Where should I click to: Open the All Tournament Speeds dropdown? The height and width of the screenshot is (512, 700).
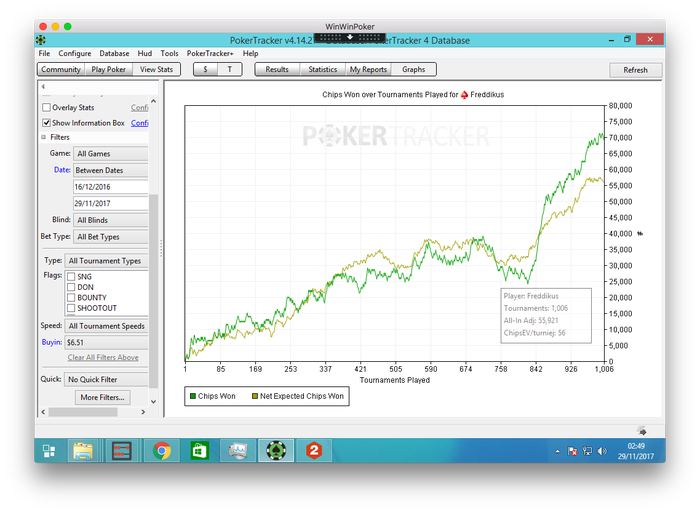pos(106,326)
